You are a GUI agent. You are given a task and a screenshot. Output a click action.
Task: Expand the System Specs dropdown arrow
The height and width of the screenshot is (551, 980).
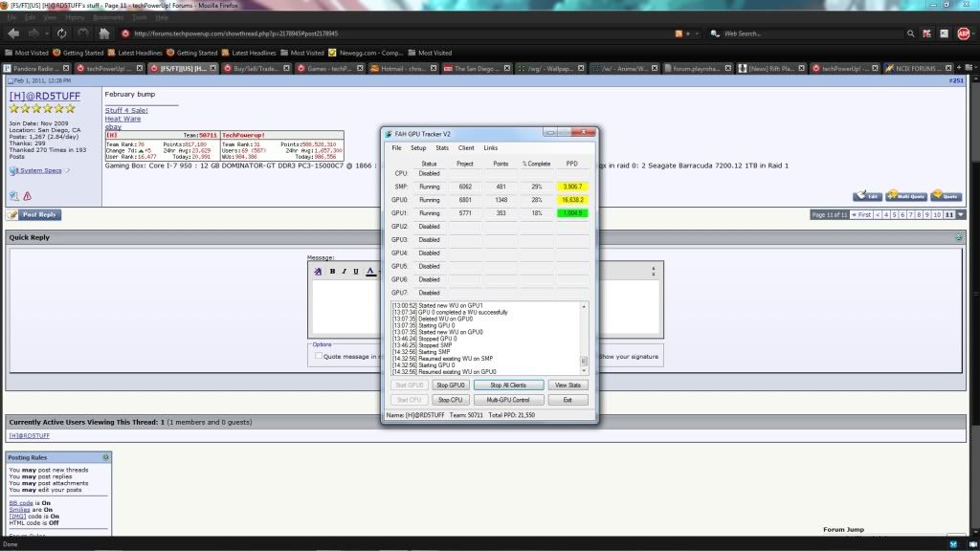[66, 170]
